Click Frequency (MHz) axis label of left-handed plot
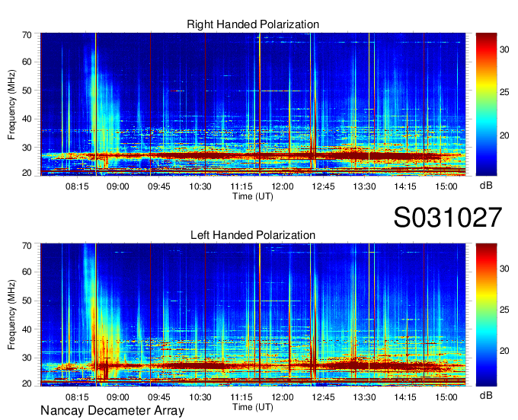Viewport: 518px width, 420px height. point(11,315)
